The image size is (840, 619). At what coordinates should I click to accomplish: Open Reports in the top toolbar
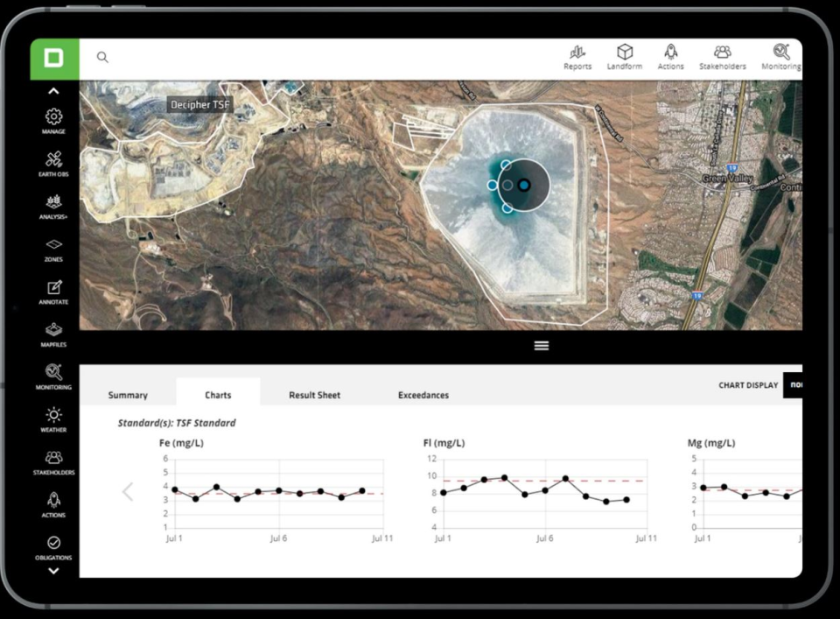[577, 58]
